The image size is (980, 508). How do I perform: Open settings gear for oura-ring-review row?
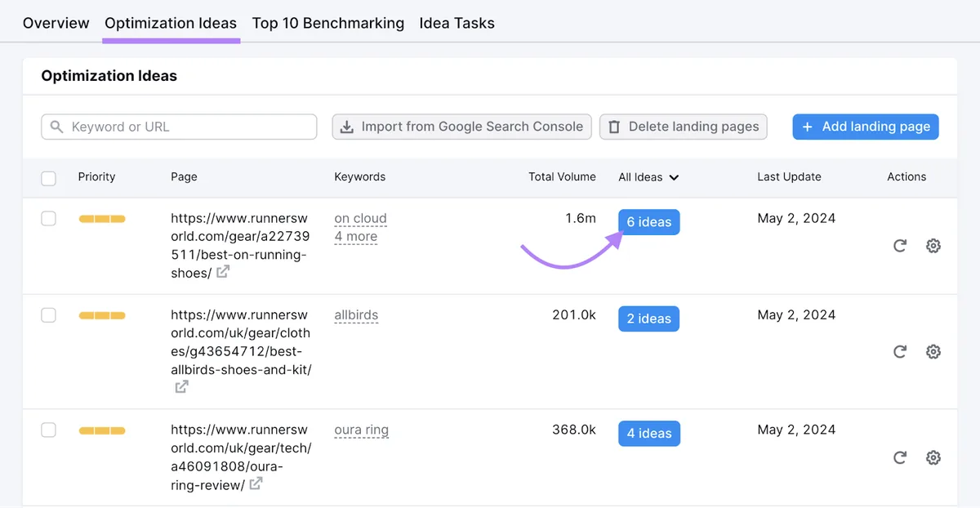click(933, 457)
